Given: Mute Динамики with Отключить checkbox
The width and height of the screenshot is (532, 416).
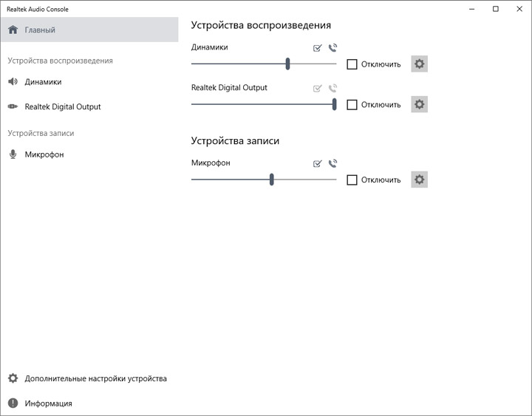Looking at the screenshot, I should 352,64.
